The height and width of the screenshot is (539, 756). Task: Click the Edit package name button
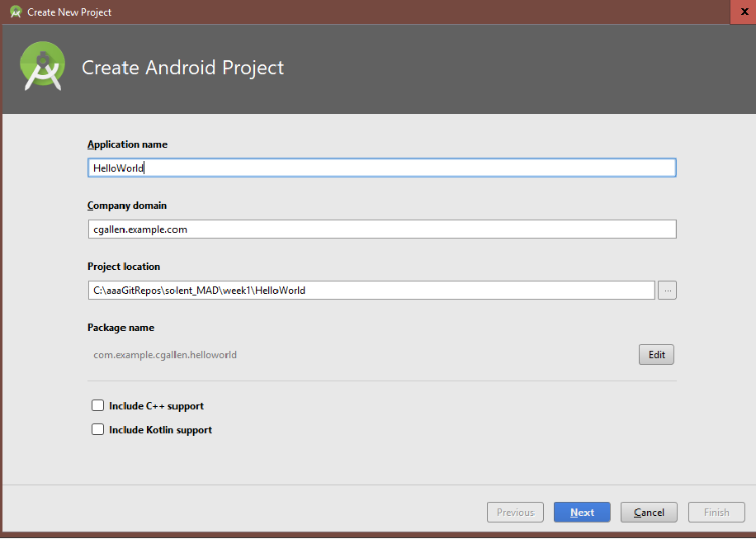coord(656,354)
